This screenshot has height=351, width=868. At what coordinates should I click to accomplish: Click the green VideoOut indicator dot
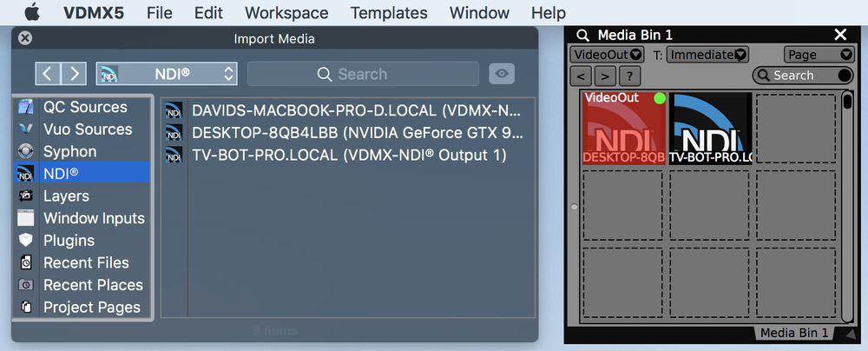[x=659, y=98]
